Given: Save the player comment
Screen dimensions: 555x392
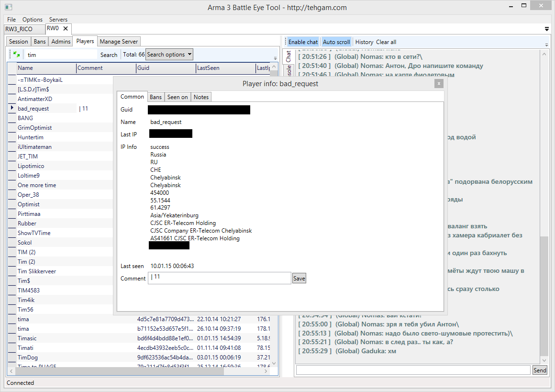Looking at the screenshot, I should [299, 279].
